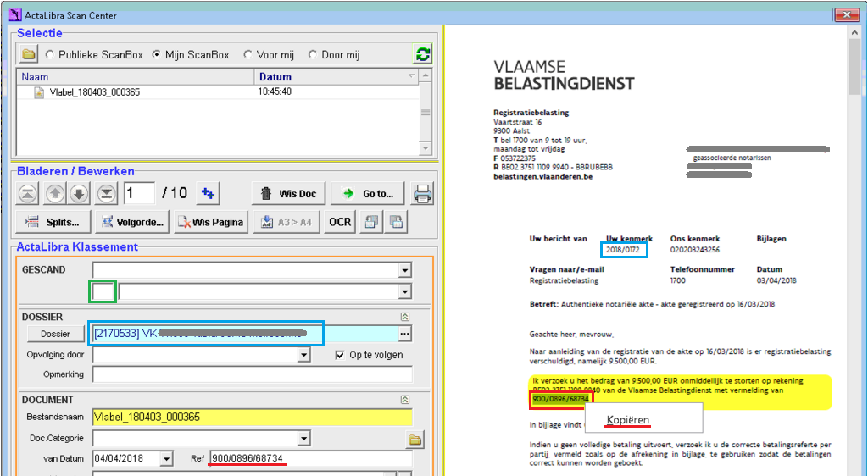The height and width of the screenshot is (476, 868).
Task: Click the Bestandsnaam field
Action: click(x=253, y=417)
